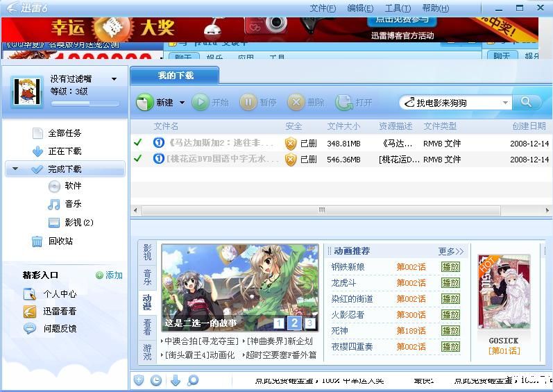
Task: Show slide 3 of the anime banner
Action: pos(309,323)
